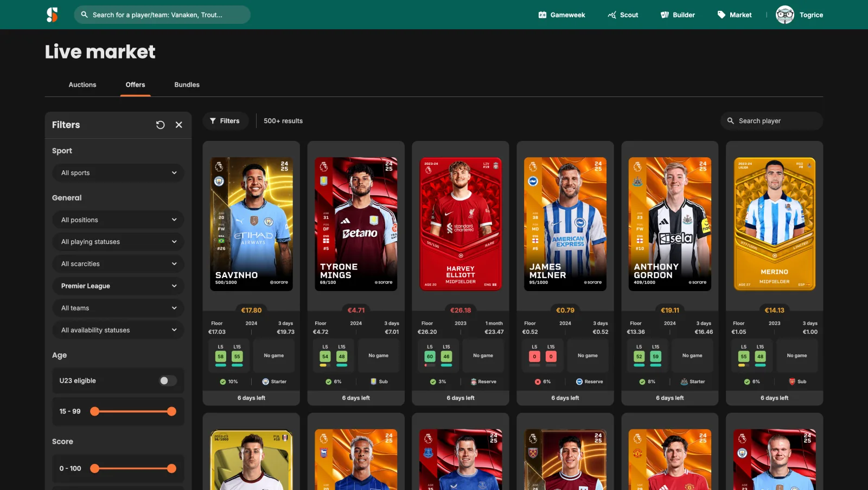Open Gameweek calendar icon
This screenshot has width=868, height=490.
pos(542,15)
